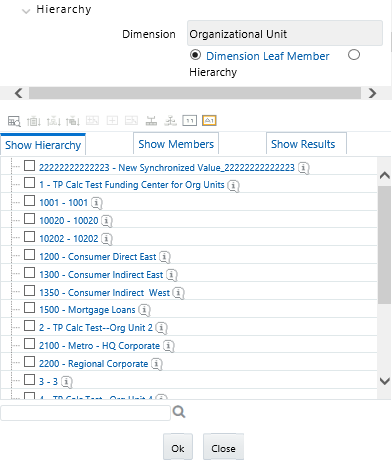Tick the 10020 - 10020 checkbox

29,219
